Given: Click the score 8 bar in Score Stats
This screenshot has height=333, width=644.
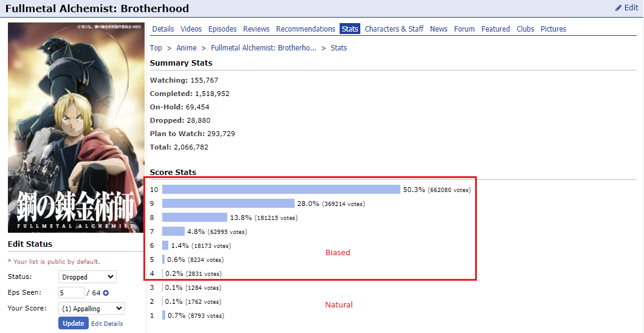Looking at the screenshot, I should (194, 217).
